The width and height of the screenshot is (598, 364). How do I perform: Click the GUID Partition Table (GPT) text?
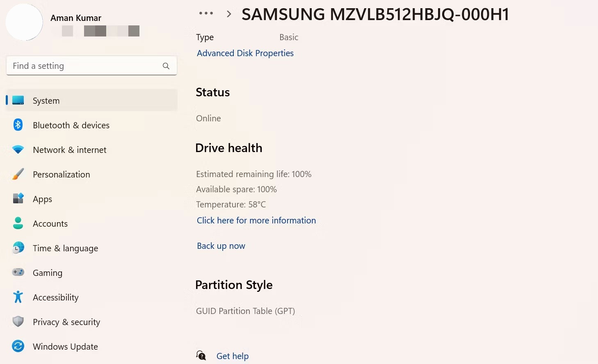pyautogui.click(x=246, y=311)
